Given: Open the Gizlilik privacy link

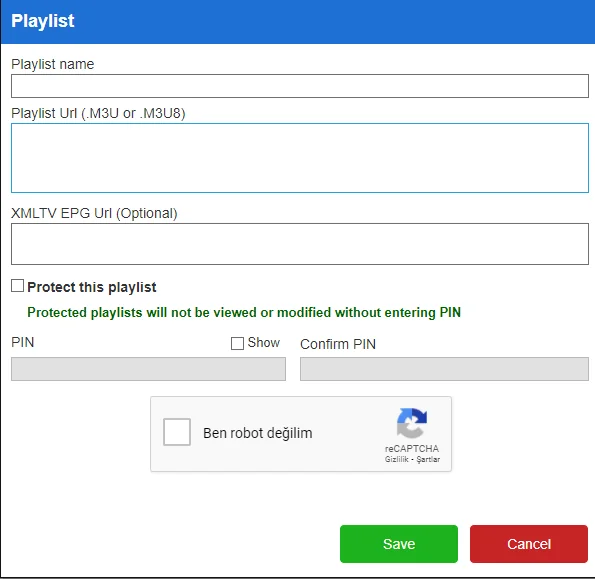Looking at the screenshot, I should pos(397,459).
